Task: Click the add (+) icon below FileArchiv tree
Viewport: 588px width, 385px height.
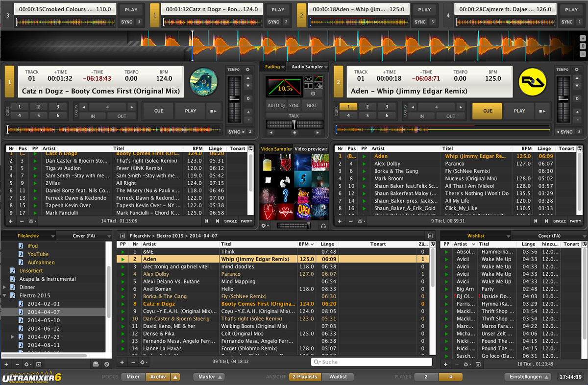Action: 6,364
